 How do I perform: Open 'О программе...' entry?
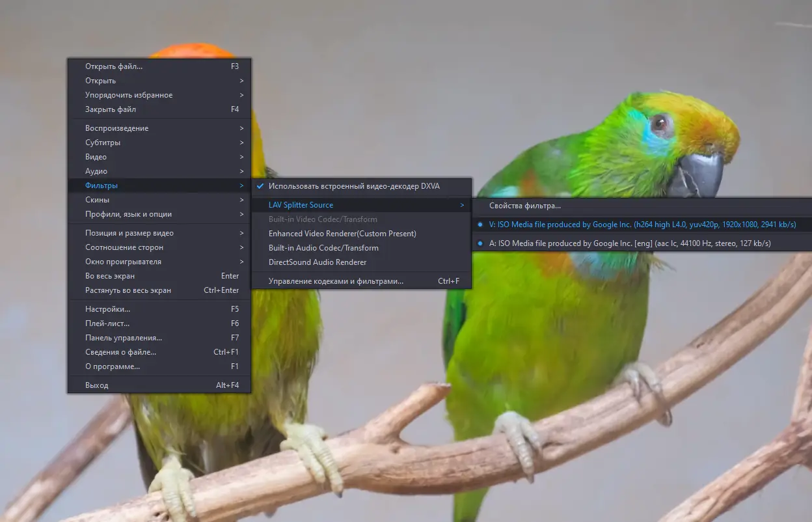pyautogui.click(x=159, y=366)
